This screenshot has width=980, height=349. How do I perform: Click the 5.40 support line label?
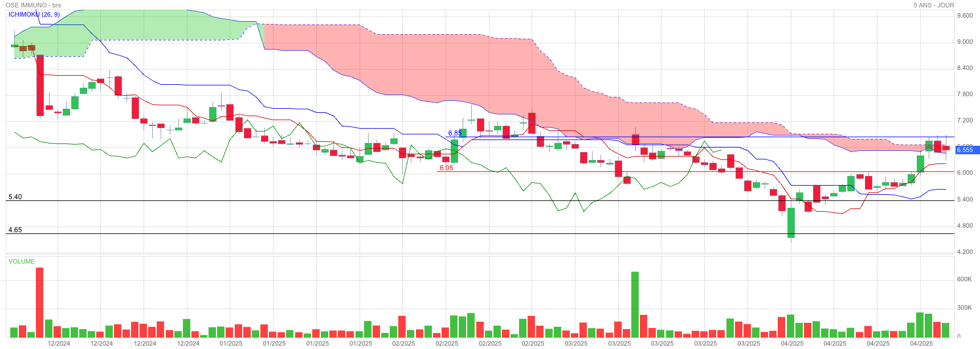pos(15,197)
